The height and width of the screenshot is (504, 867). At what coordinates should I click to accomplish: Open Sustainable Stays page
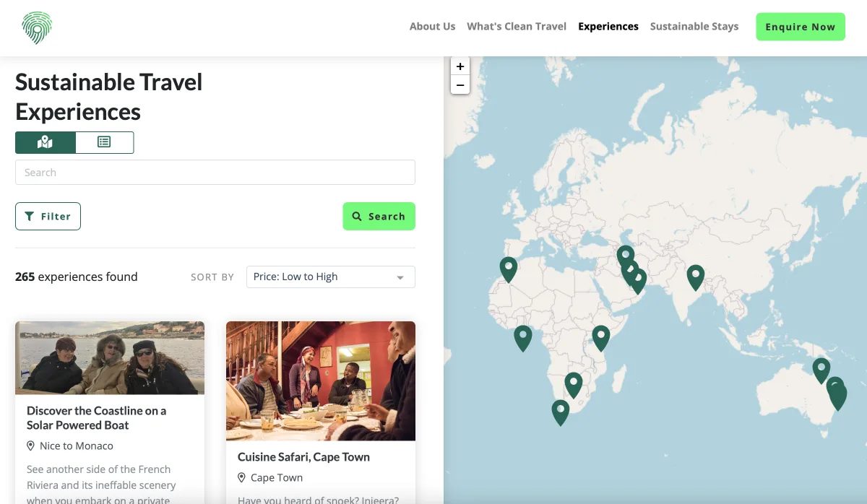pyautogui.click(x=694, y=27)
